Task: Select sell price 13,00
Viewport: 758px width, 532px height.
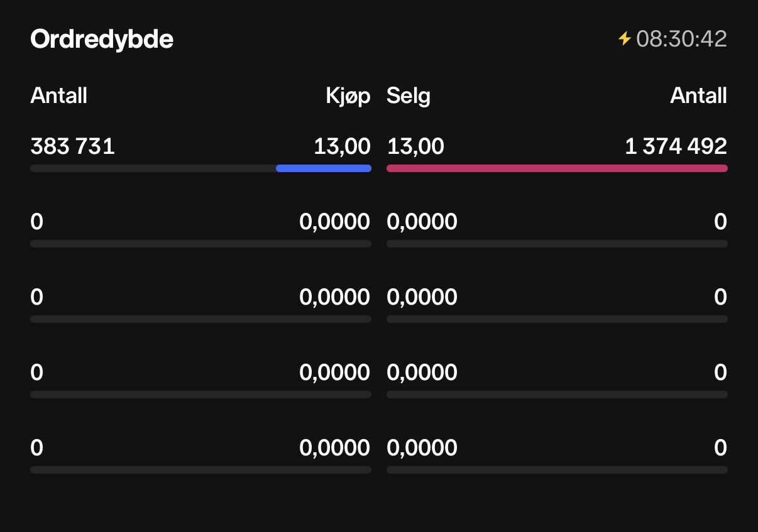Action: point(415,146)
